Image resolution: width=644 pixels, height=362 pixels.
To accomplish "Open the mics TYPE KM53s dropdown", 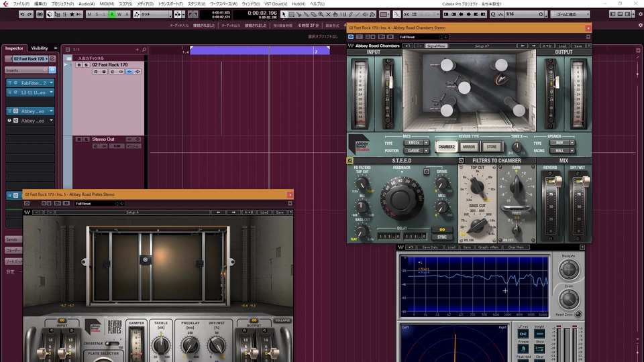I will click(x=416, y=143).
